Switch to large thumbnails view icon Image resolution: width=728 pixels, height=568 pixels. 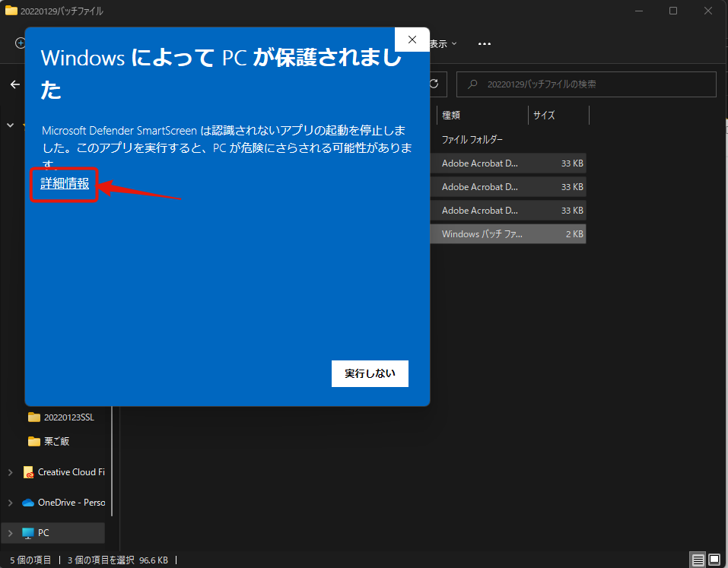pyautogui.click(x=715, y=560)
